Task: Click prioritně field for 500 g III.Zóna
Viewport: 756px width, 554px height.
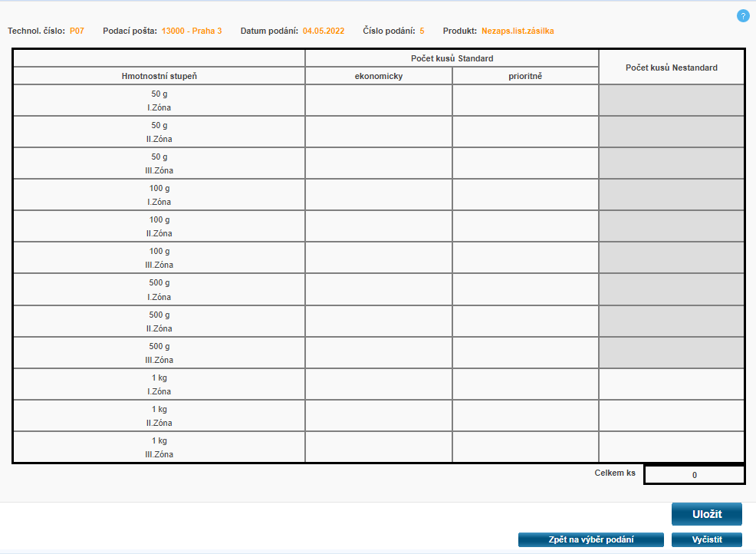Action: pos(525,353)
